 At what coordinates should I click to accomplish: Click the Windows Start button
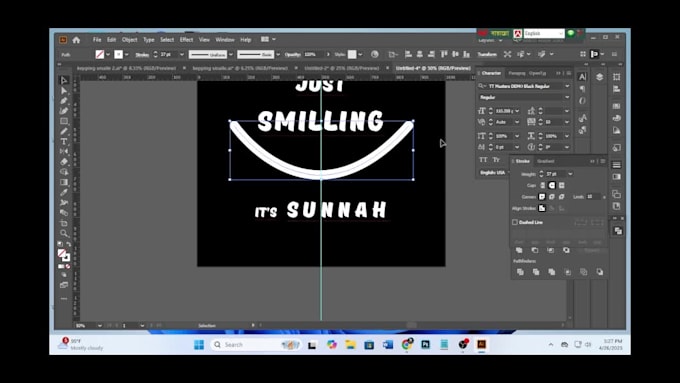point(199,344)
